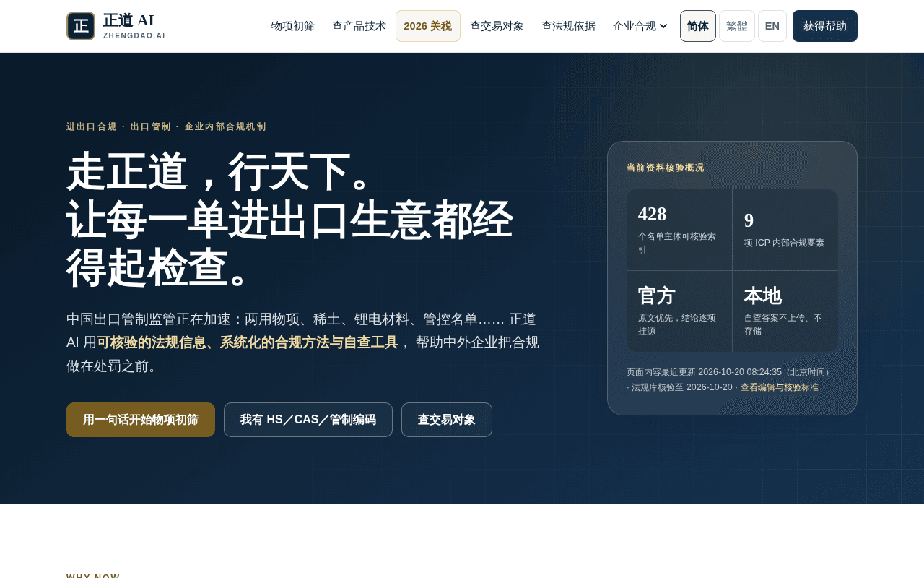
Task: Expand the 企业合规 dropdown menu
Action: (640, 26)
